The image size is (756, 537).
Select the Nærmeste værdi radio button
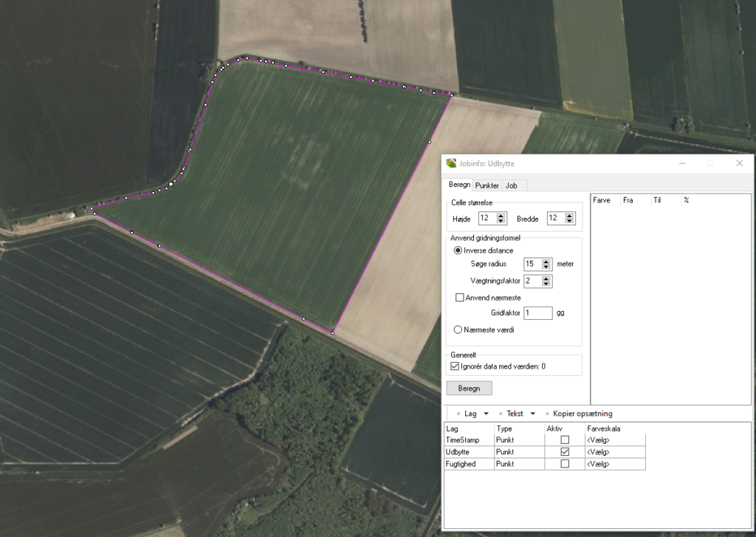(458, 329)
